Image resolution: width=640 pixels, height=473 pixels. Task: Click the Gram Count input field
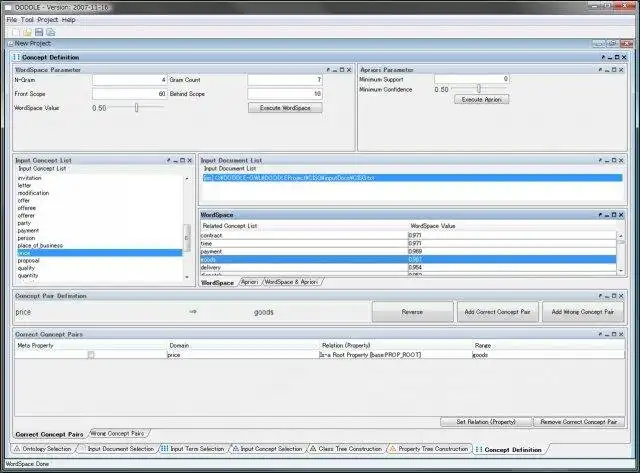coord(285,80)
